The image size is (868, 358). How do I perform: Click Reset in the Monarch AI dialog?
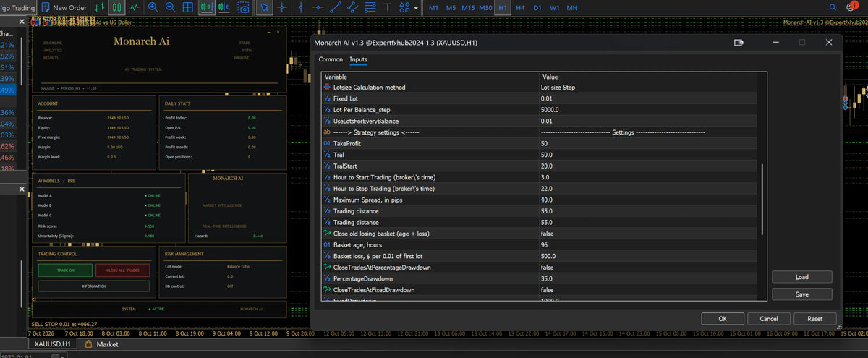coord(815,318)
